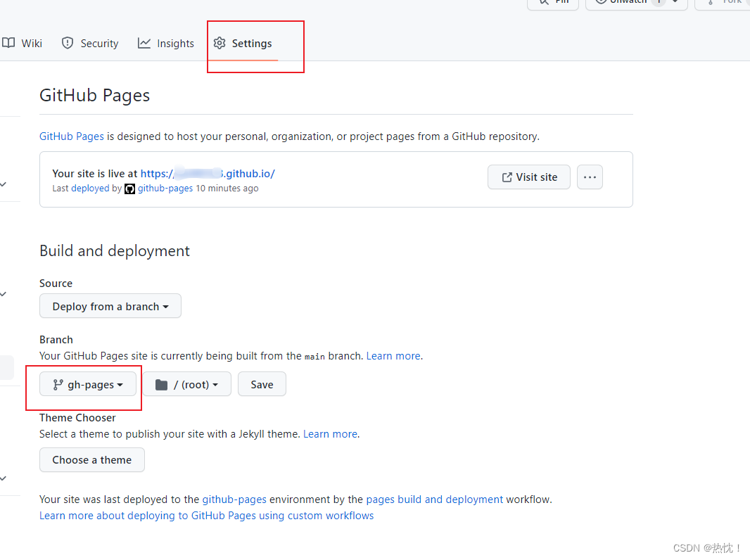
Task: Open the Wiki tab
Action: [x=22, y=44]
